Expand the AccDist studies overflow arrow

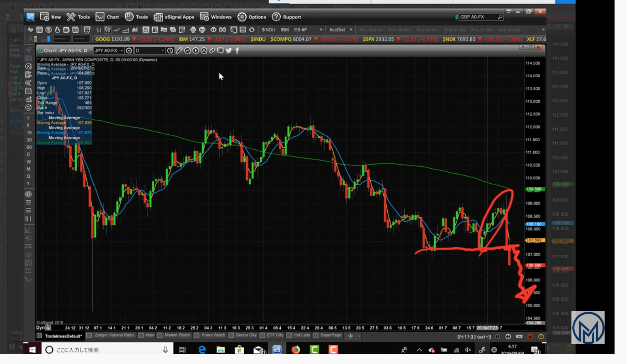click(x=351, y=30)
